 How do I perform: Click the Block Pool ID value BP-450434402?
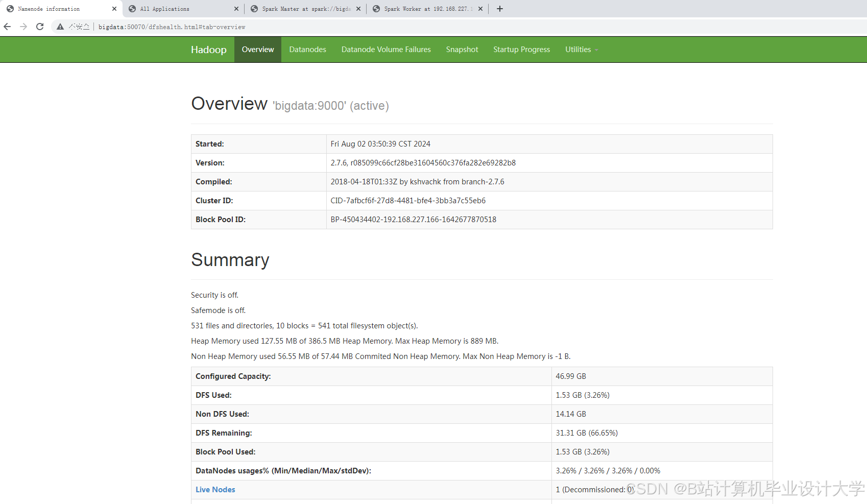click(414, 220)
